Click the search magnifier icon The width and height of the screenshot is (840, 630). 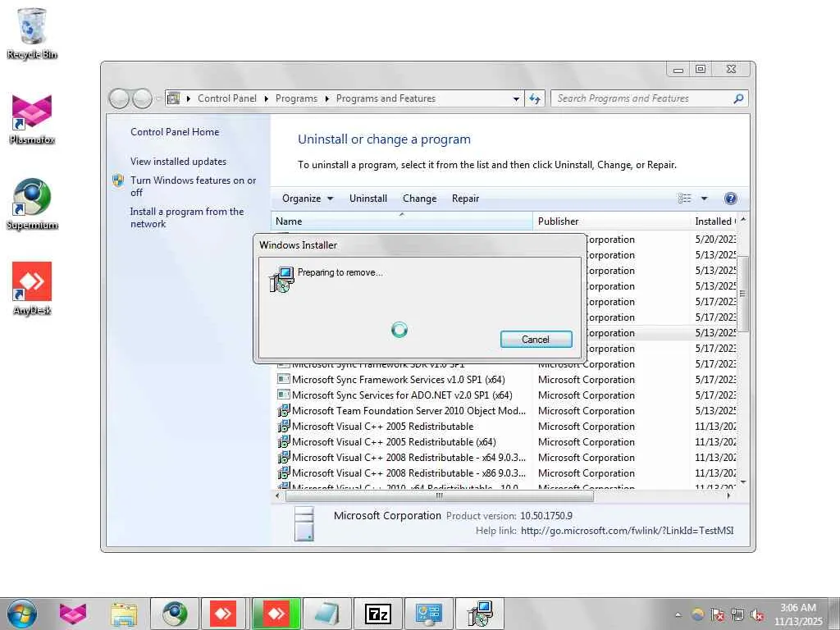(x=738, y=98)
